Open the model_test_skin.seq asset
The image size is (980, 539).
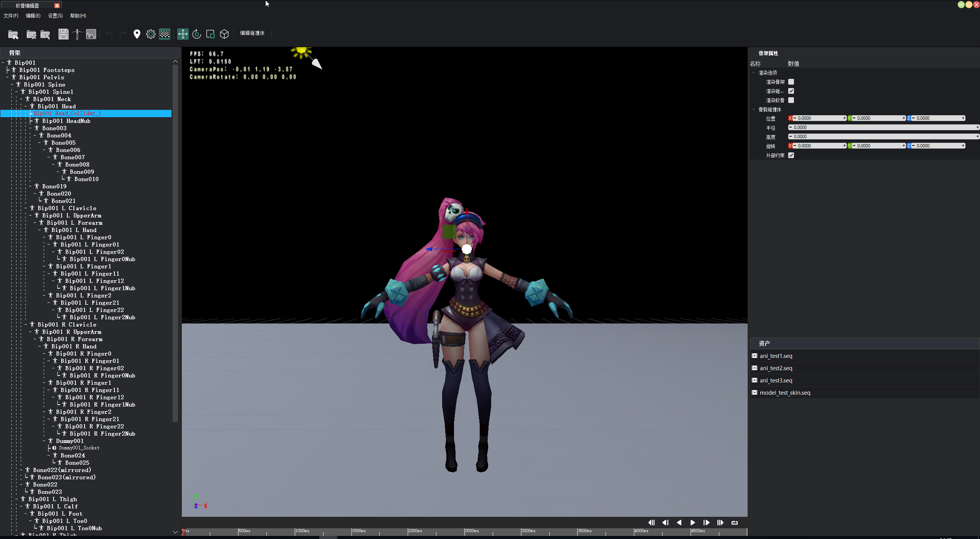[x=785, y=392]
